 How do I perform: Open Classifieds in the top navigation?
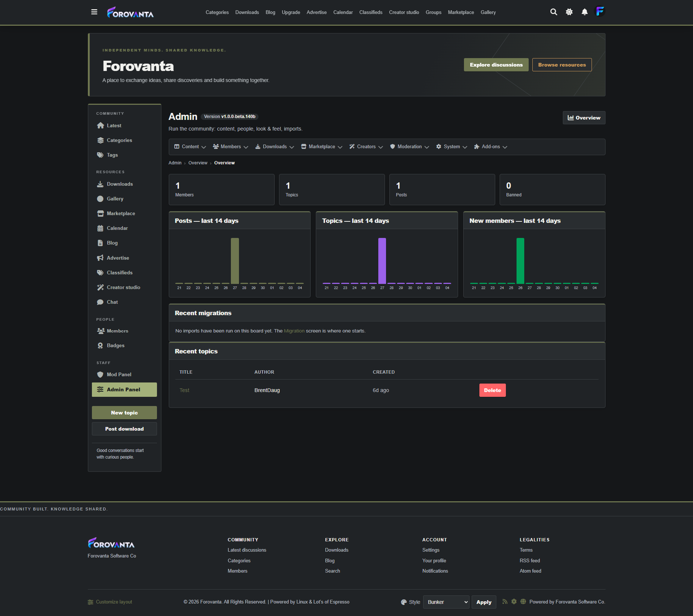tap(371, 13)
